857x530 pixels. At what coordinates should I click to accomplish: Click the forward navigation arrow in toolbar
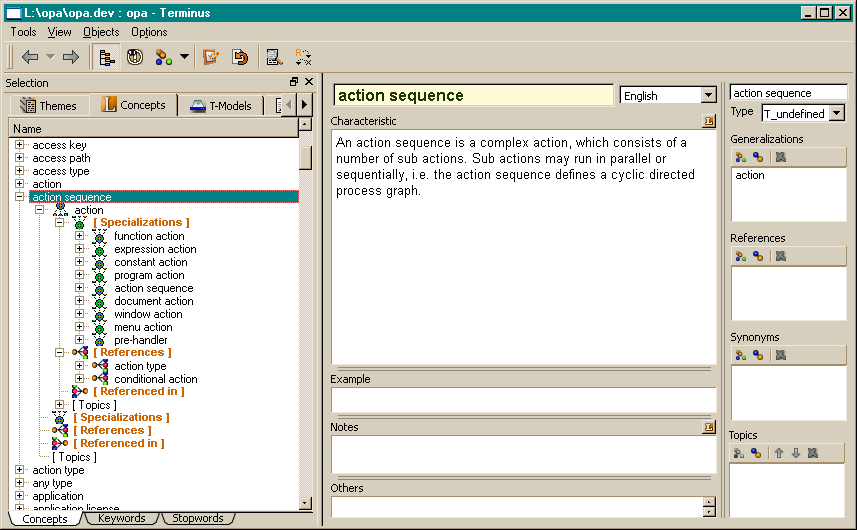70,57
